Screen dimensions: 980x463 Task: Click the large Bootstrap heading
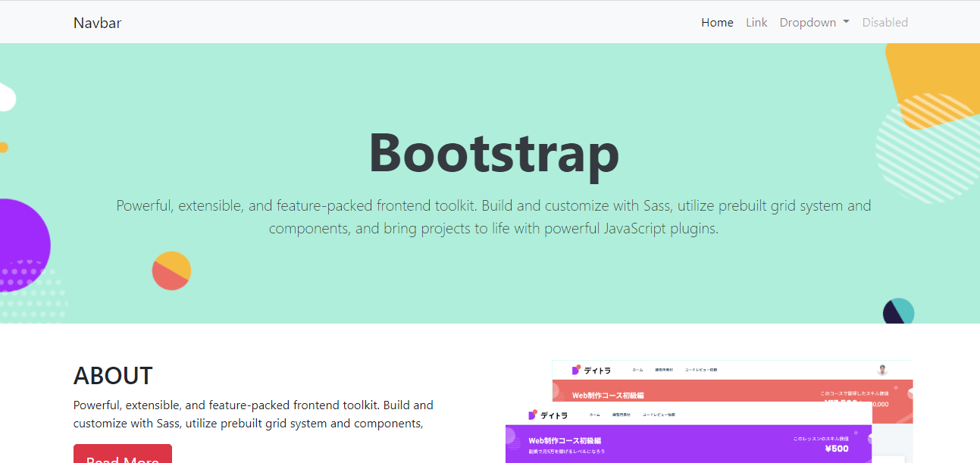coord(493,153)
